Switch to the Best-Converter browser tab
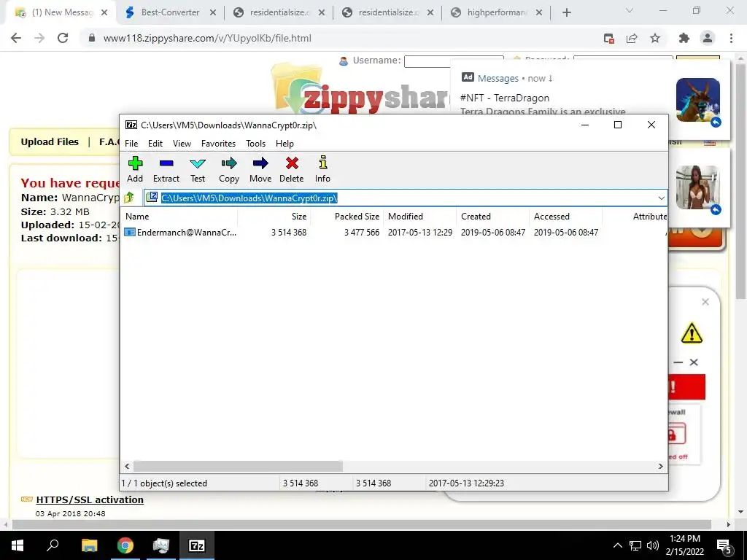This screenshot has height=560, width=747. pyautogui.click(x=170, y=12)
